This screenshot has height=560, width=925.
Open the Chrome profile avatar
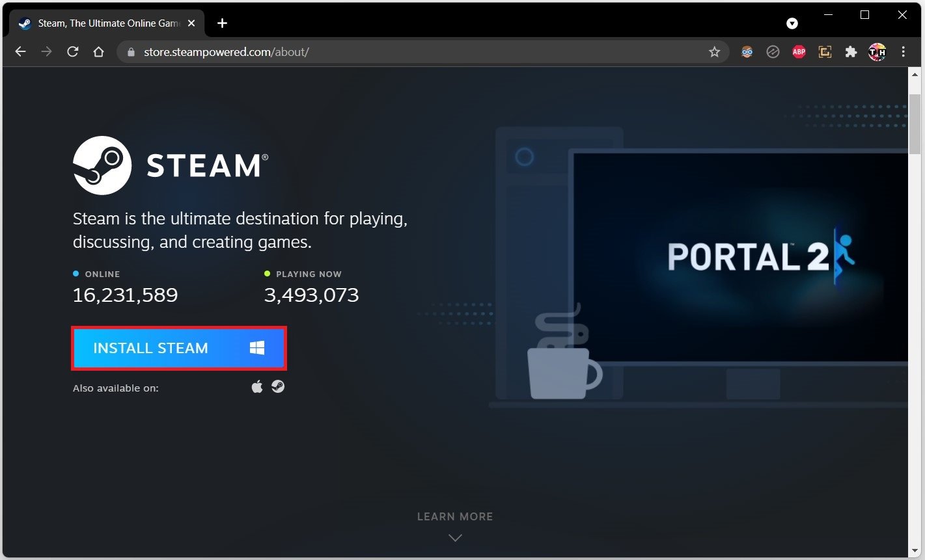(877, 52)
